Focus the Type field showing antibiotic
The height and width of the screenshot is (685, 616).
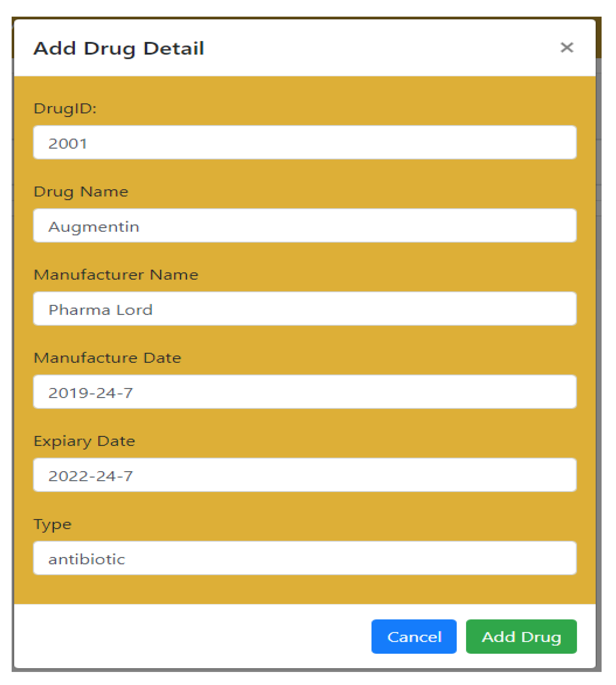pyautogui.click(x=305, y=558)
